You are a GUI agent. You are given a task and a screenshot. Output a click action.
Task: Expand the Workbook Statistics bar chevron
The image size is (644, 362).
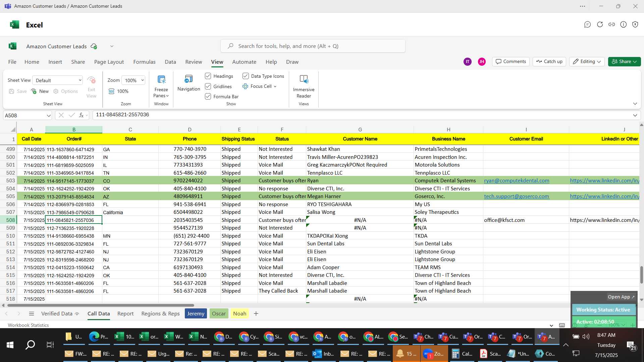point(551,325)
